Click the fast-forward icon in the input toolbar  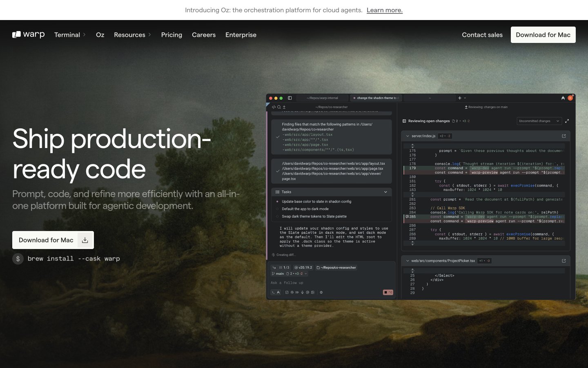pos(297,292)
